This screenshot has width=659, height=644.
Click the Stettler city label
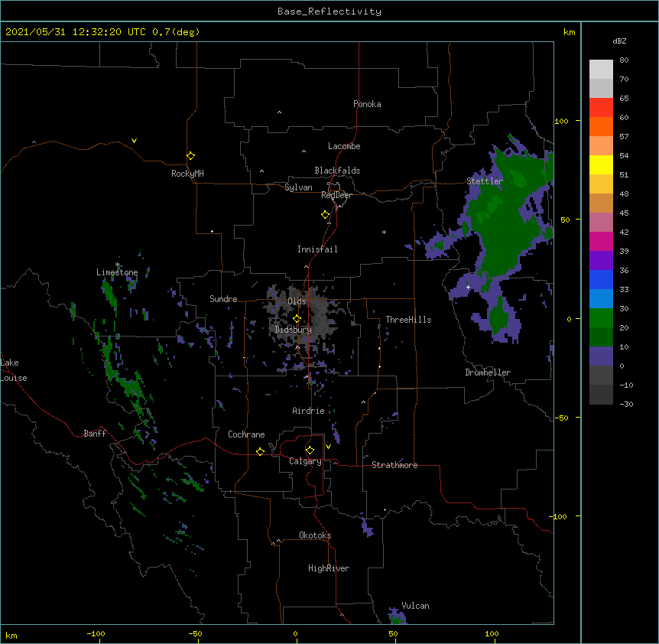(x=485, y=181)
